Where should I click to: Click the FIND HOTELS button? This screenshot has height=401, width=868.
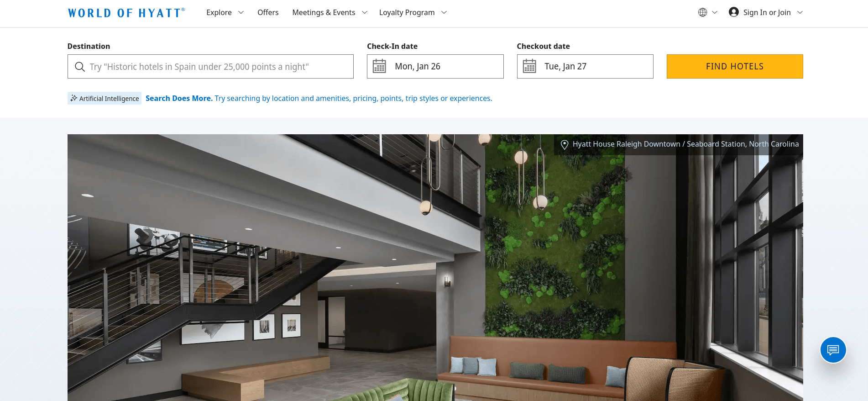point(735,66)
